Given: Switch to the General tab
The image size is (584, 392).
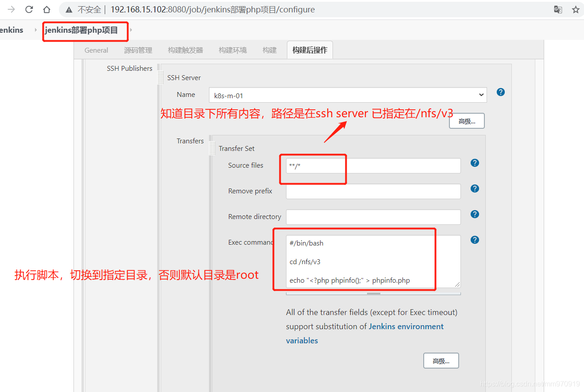Looking at the screenshot, I should pos(96,50).
